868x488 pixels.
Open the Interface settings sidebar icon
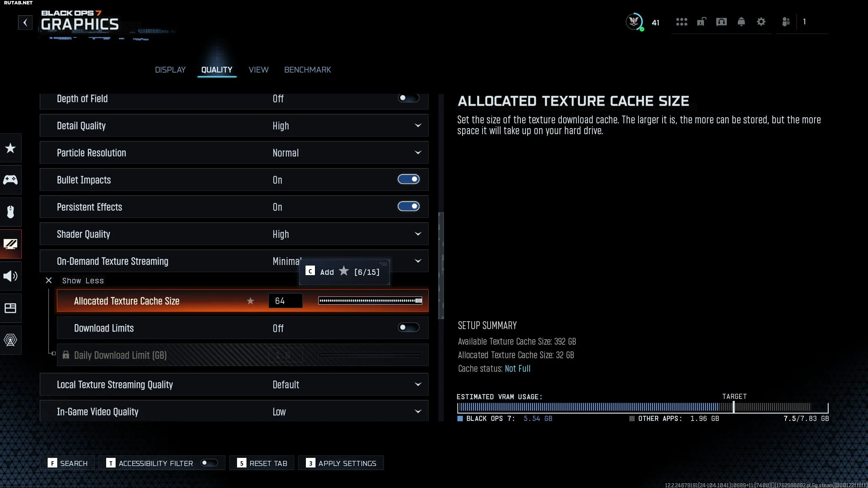[11, 308]
